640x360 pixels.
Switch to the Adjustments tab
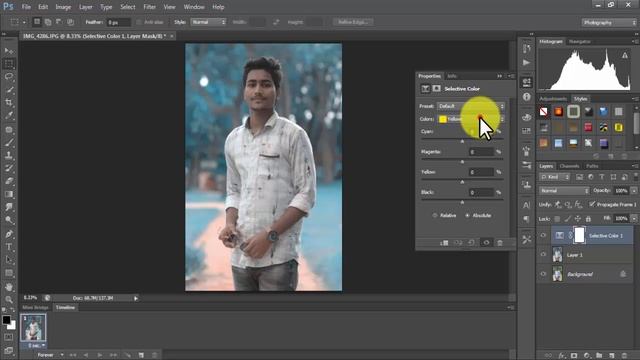click(x=553, y=99)
